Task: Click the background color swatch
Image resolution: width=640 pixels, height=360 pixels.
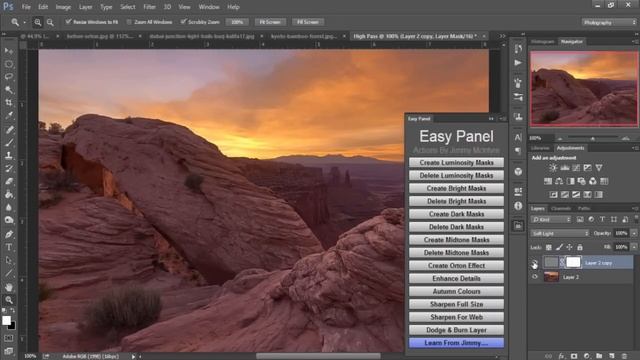Action: click(x=12, y=326)
